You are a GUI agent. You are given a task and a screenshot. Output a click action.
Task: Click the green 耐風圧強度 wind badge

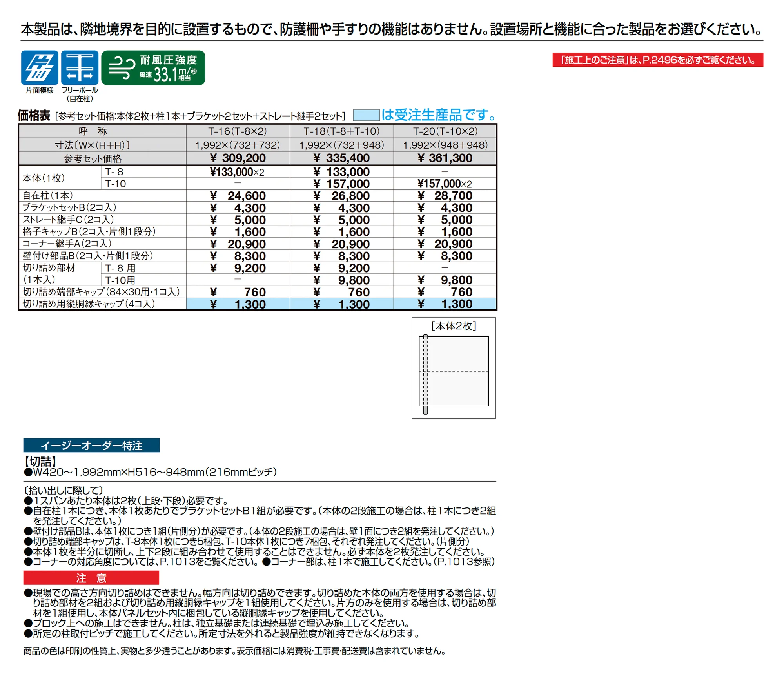[153, 67]
